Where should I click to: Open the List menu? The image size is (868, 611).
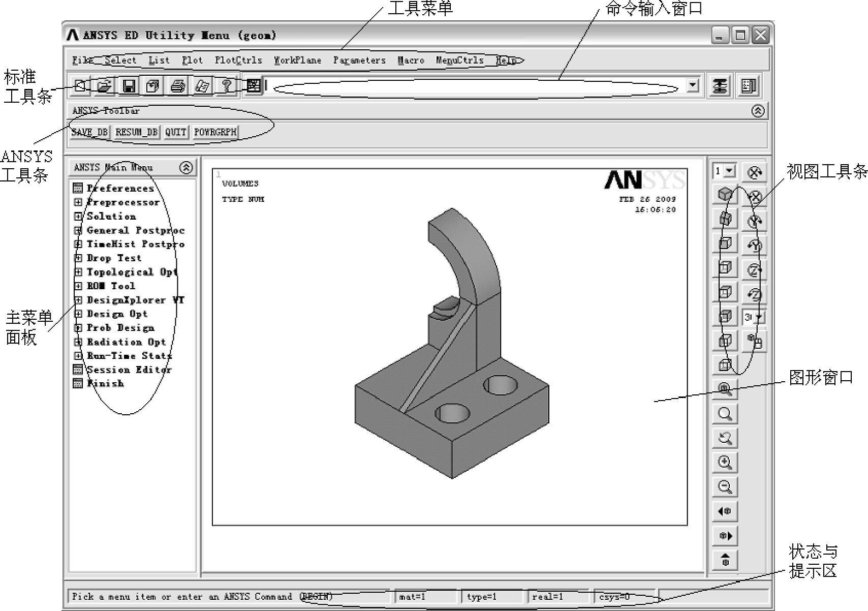pos(159,60)
